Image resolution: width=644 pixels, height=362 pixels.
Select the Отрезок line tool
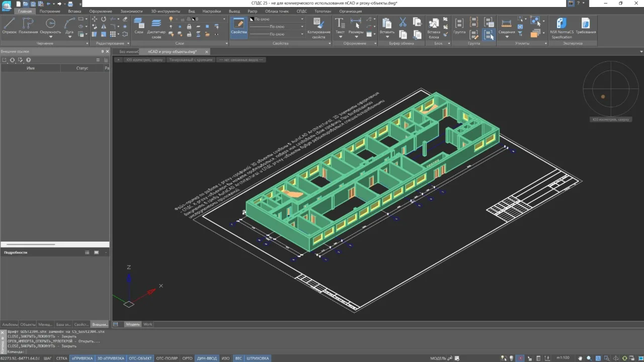click(x=9, y=26)
